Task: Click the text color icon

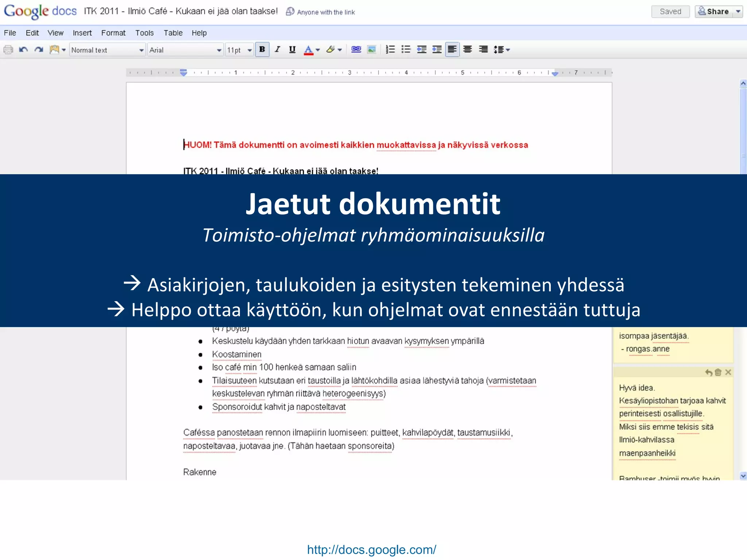Action: pos(309,50)
